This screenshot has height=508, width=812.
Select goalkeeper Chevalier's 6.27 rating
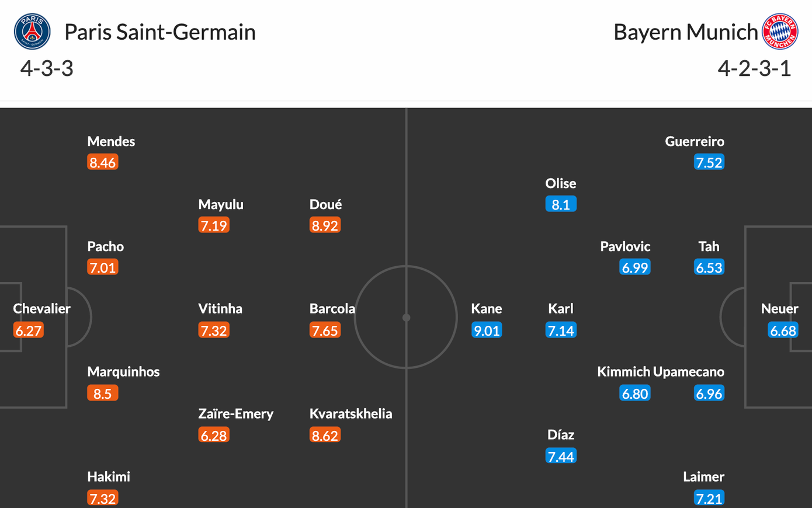[x=29, y=330]
